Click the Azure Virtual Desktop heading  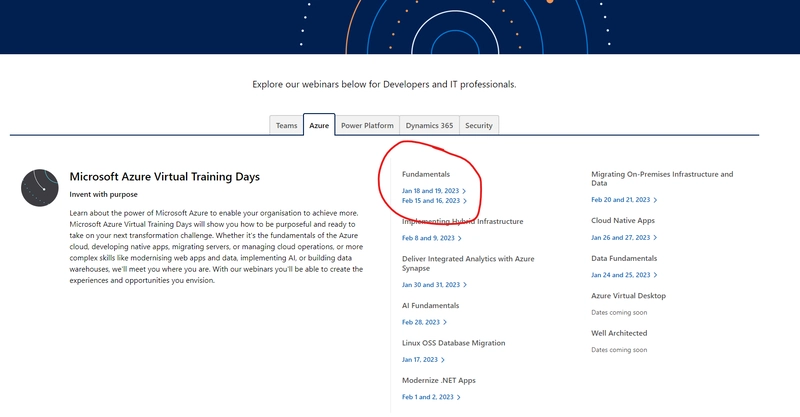coord(628,296)
